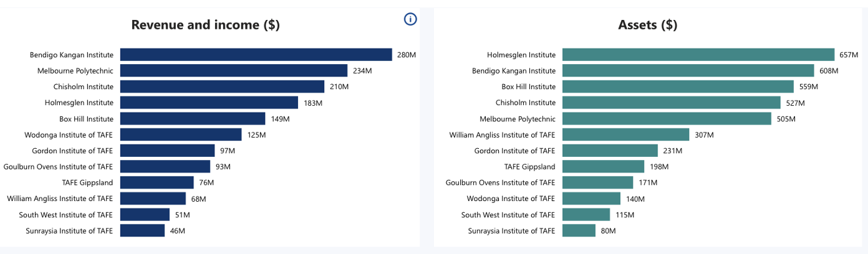Click the 198M assets value label
868x254 pixels.
click(x=659, y=166)
